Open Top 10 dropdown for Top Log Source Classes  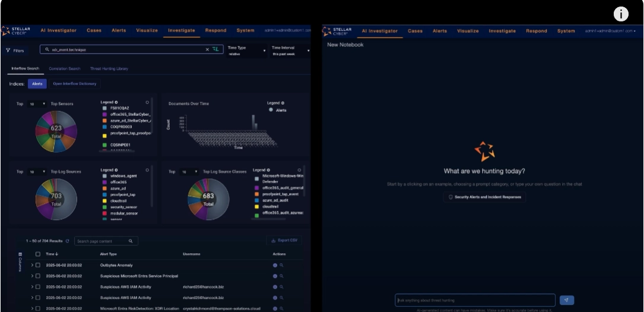pos(189,172)
